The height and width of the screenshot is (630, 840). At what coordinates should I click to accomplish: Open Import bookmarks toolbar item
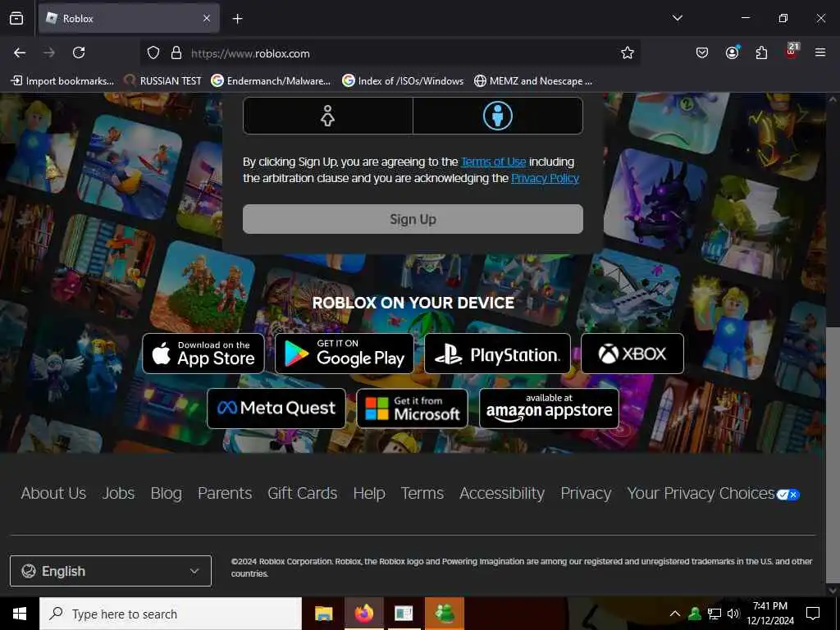(x=62, y=81)
